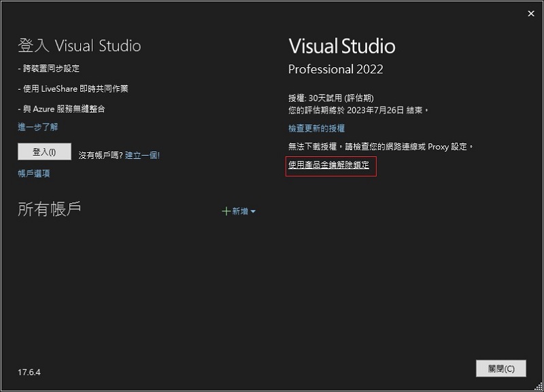Click the green plus add-account icon
The height and width of the screenshot is (392, 544).
(226, 211)
